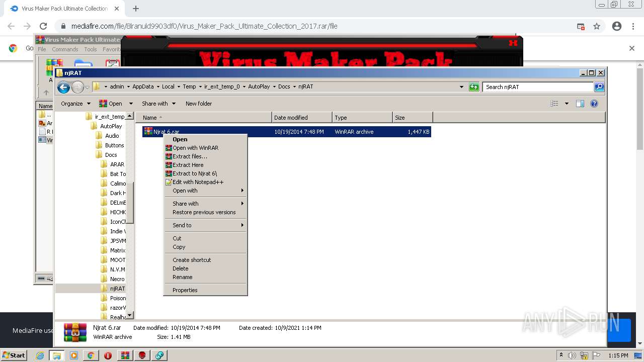Choose Extract to Njrat 6\
Screen dimensions: 644x362
(206, 173)
